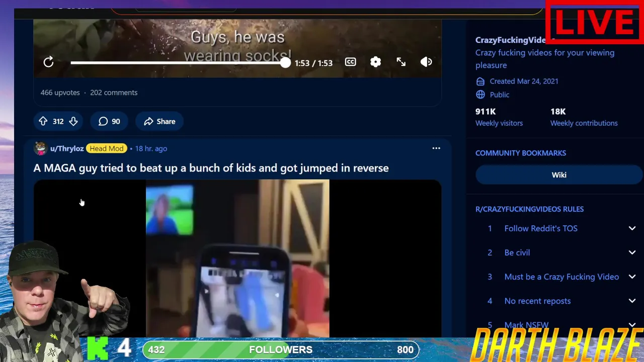Click the 1:53 / 1:53 time display
This screenshot has width=644, height=362.
point(313,63)
